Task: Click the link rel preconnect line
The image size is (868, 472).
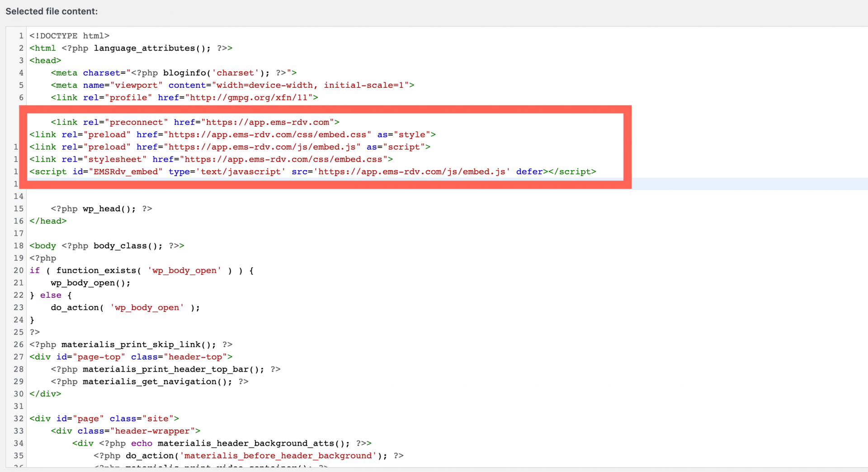Action: tap(195, 122)
